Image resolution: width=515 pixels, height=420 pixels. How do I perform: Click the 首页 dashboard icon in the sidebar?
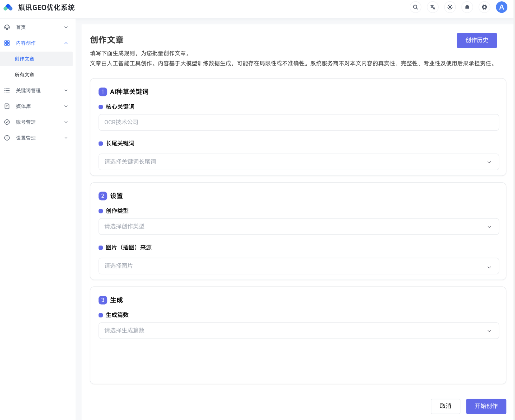[7, 27]
